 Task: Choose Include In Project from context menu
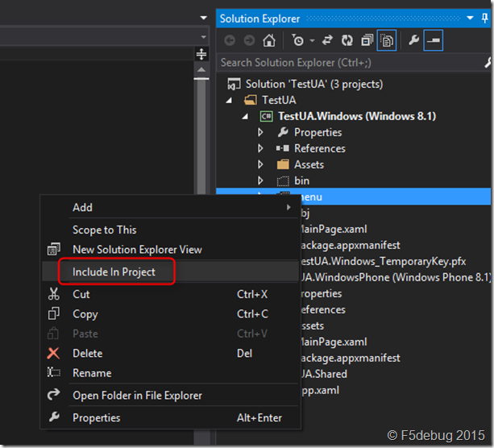[x=114, y=272]
